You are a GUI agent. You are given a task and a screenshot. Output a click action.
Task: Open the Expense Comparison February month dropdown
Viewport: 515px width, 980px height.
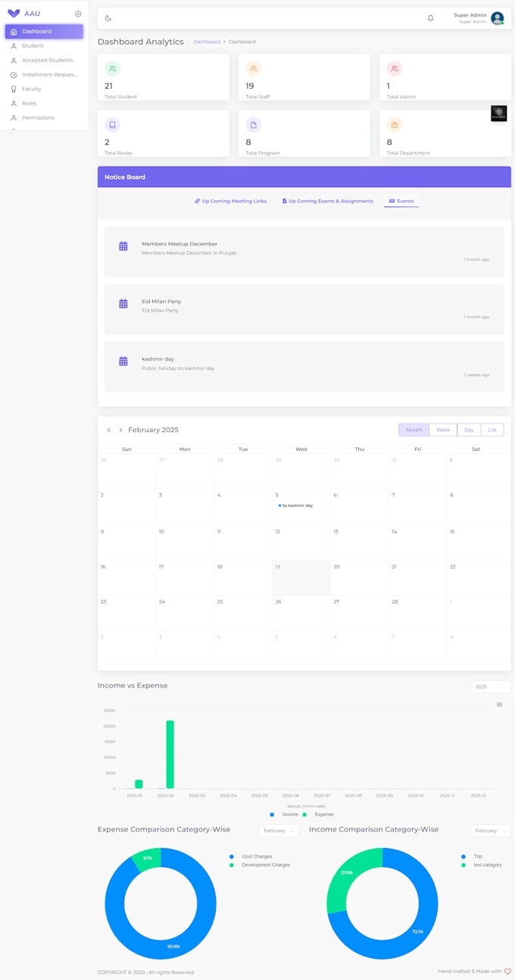[x=279, y=831]
